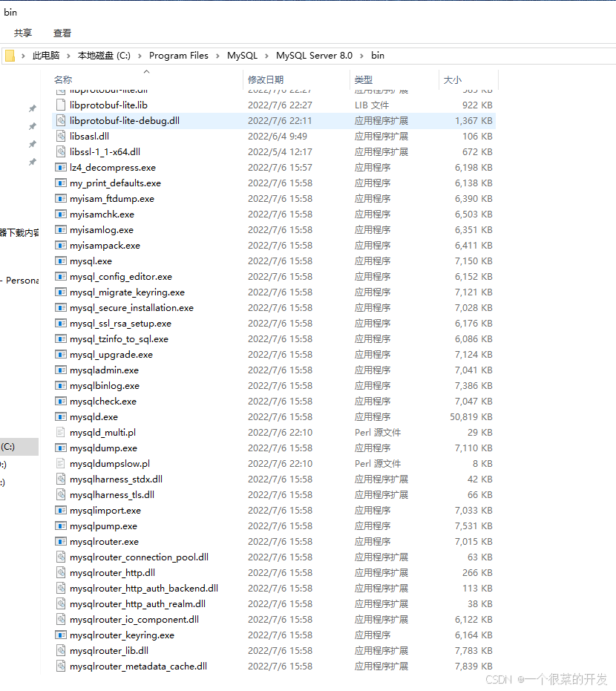This screenshot has height=691, width=616.
Task: Click the mysqlrouter_lib.dll file icon
Action: coord(61,650)
